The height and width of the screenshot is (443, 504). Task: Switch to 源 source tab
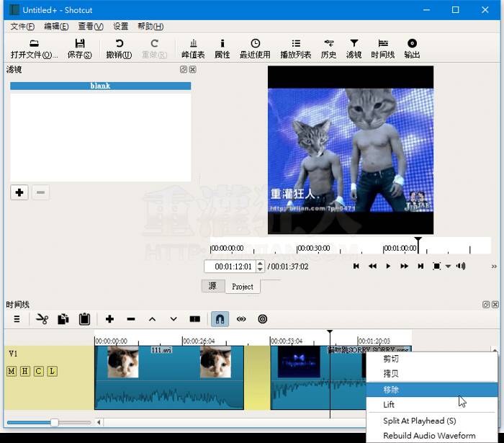click(213, 286)
